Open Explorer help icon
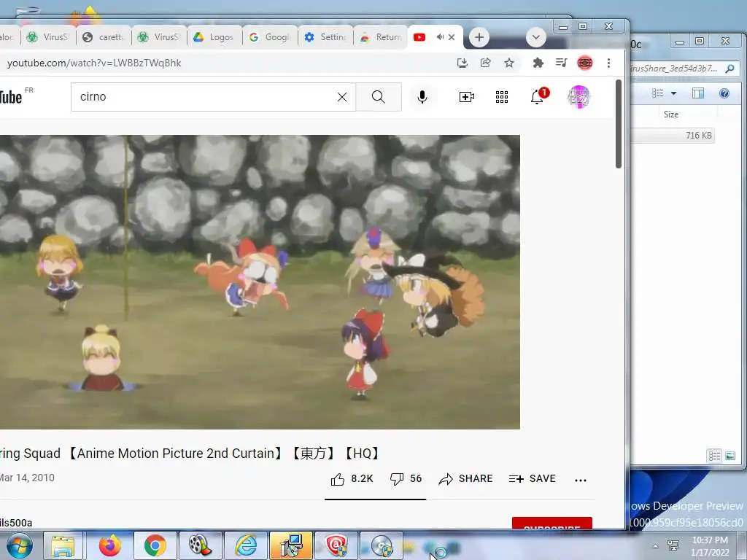 pyautogui.click(x=724, y=93)
